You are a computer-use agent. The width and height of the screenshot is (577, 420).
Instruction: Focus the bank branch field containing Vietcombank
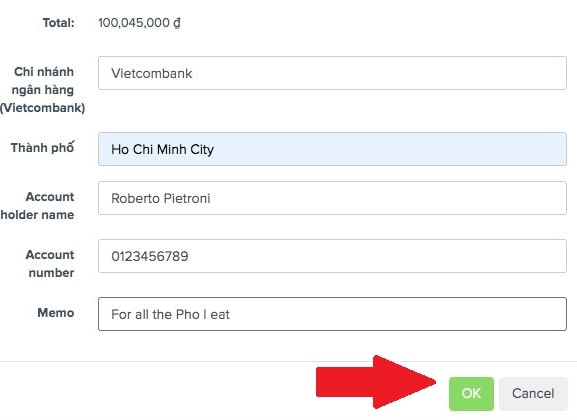(x=332, y=73)
